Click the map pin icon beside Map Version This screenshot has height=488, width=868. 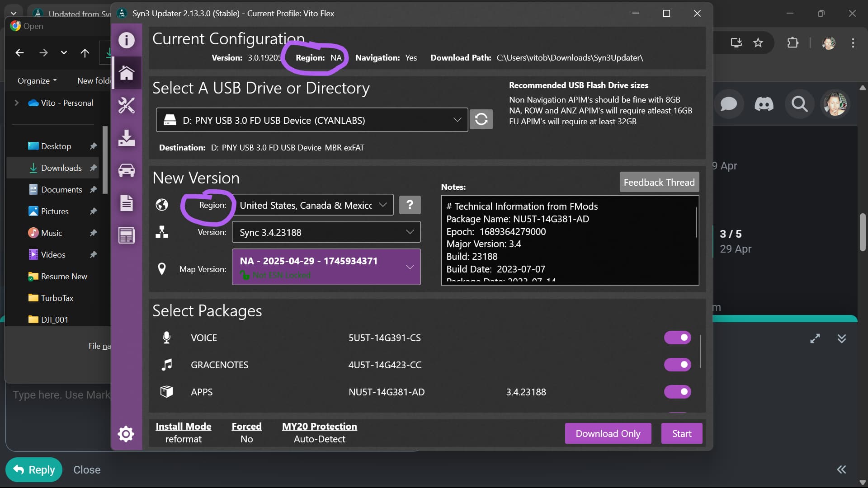pos(162,268)
